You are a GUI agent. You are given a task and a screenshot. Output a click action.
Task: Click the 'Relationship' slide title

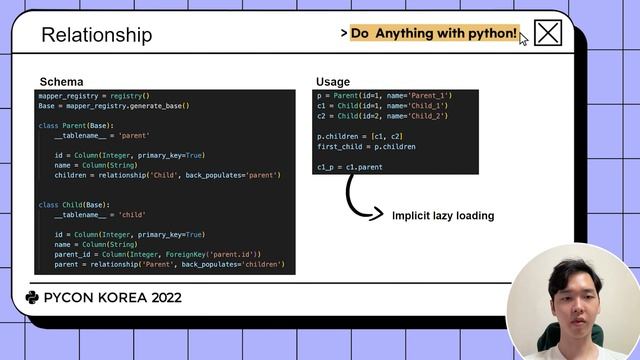click(x=97, y=35)
